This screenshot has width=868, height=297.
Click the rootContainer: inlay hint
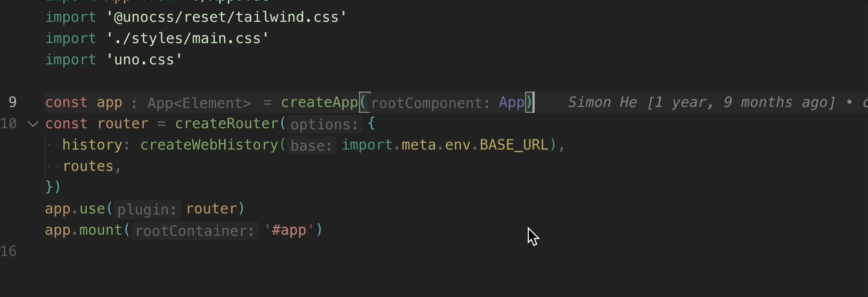tap(194, 230)
